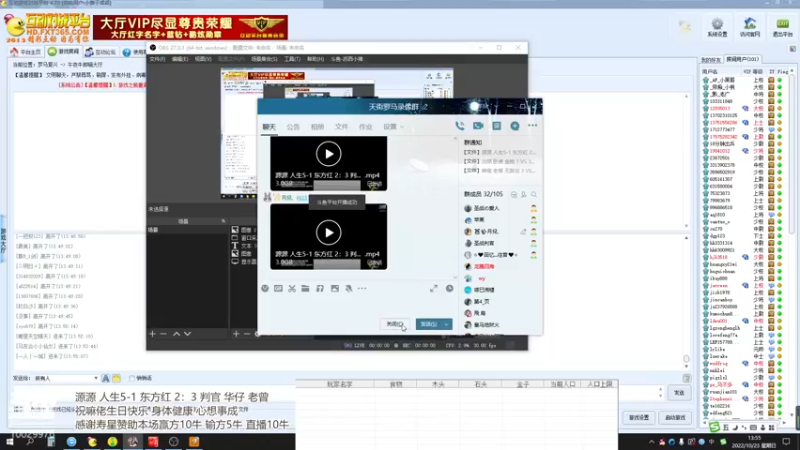
Task: Click the red app icon in taskbar
Action: tap(153, 442)
